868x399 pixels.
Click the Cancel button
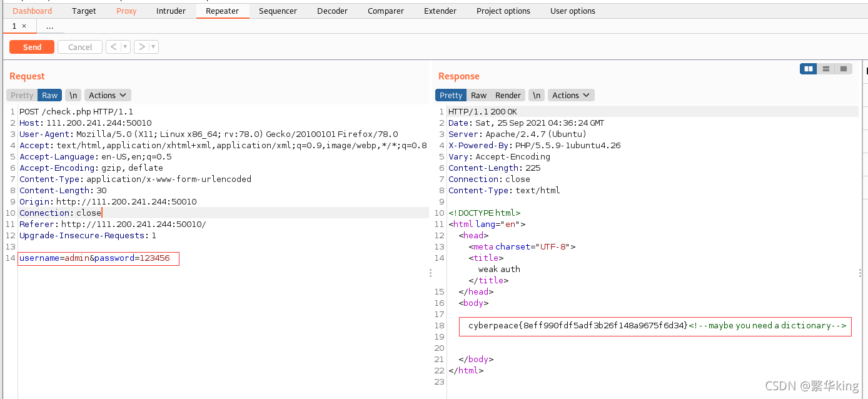(80, 47)
